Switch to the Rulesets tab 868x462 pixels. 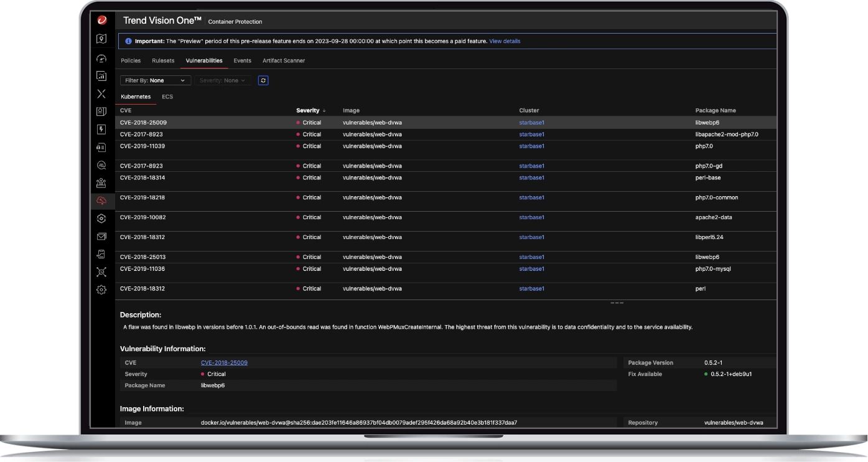pyautogui.click(x=163, y=60)
